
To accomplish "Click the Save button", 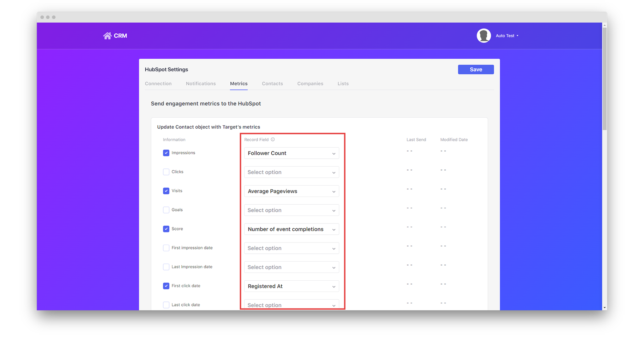I will click(x=475, y=69).
